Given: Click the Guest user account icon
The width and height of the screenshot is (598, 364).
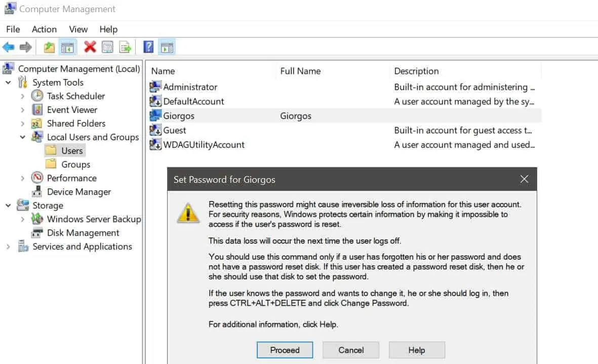Looking at the screenshot, I should pyautogui.click(x=155, y=130).
